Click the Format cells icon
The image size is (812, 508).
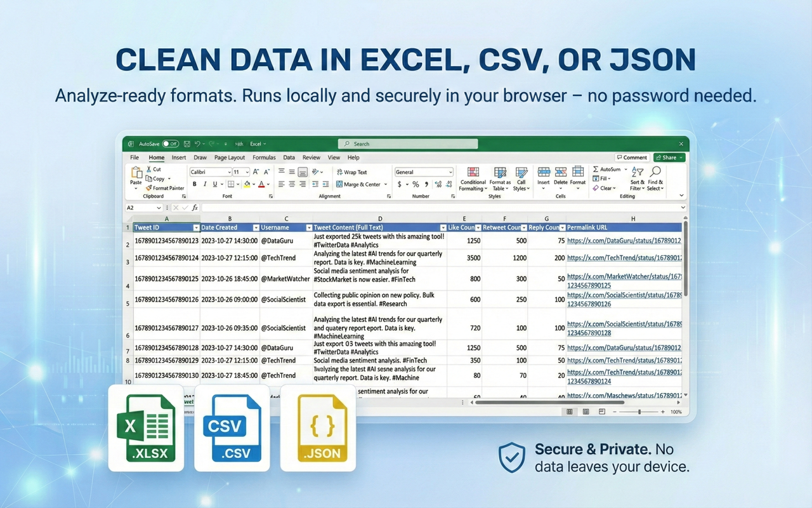pyautogui.click(x=578, y=172)
